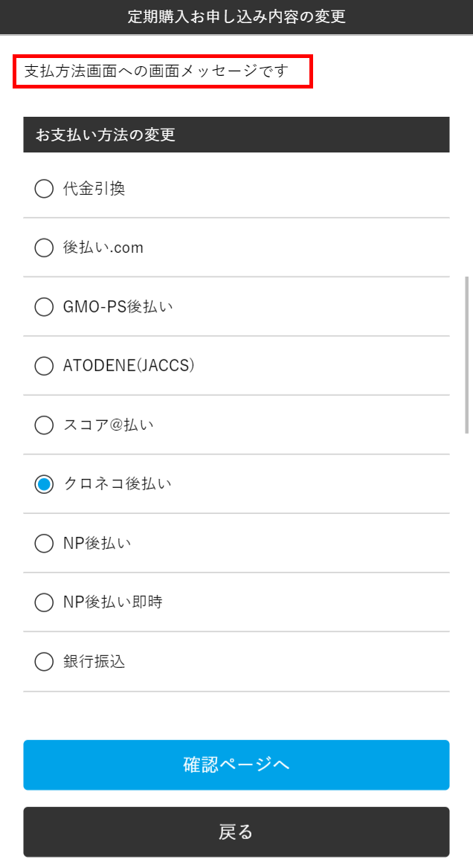Click the page scrollbar thumb
Image resolution: width=473 pixels, height=868 pixels.
pyautogui.click(x=467, y=354)
